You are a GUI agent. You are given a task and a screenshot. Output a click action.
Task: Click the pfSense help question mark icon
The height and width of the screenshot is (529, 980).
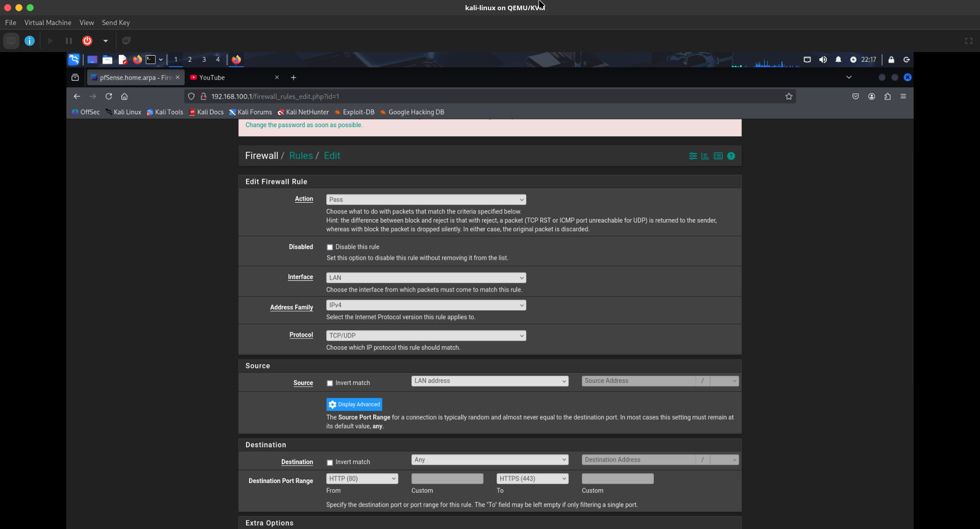(731, 156)
